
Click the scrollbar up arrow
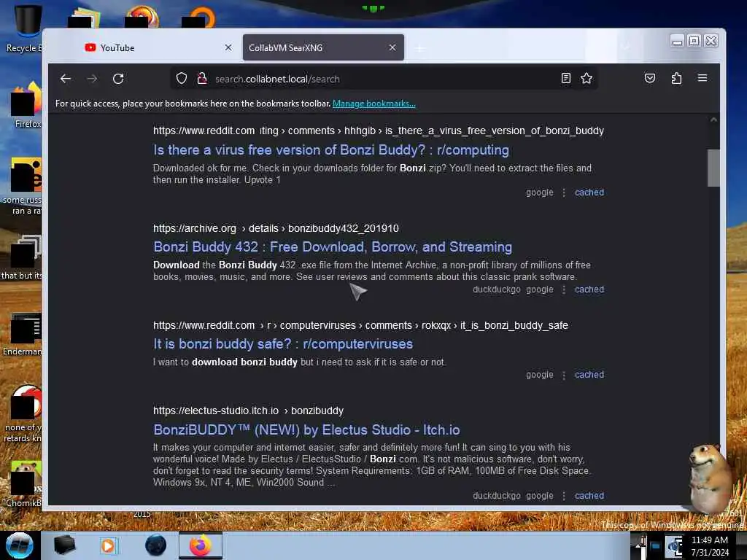(713, 120)
